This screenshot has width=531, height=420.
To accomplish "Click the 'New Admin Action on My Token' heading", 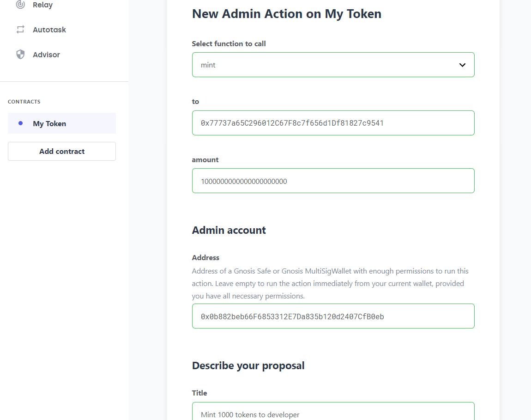I will click(286, 14).
